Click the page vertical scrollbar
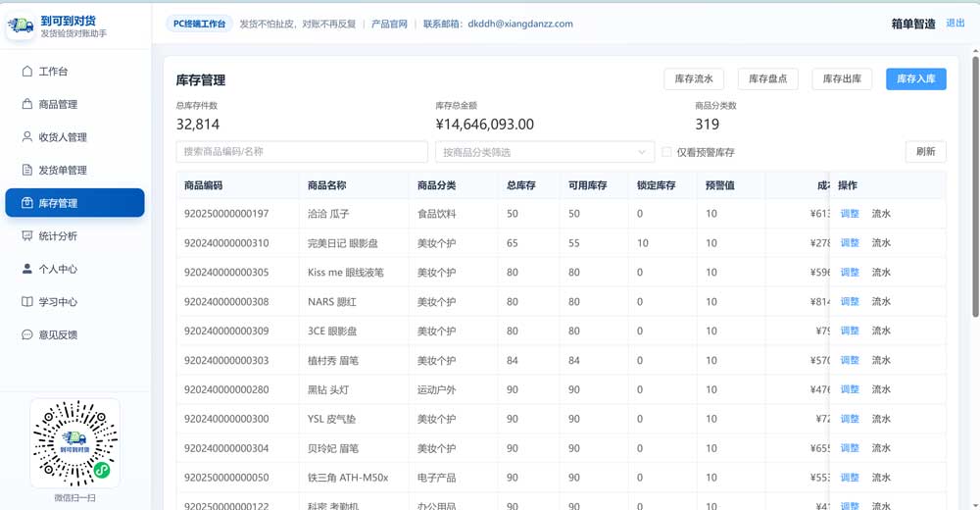The width and height of the screenshot is (980, 510). click(975, 187)
